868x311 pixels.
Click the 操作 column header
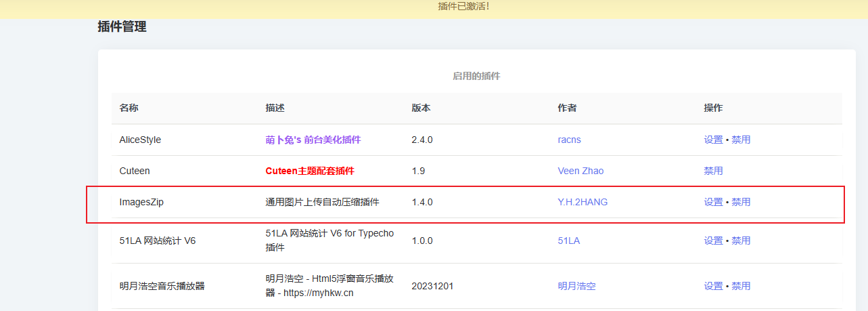tap(713, 108)
